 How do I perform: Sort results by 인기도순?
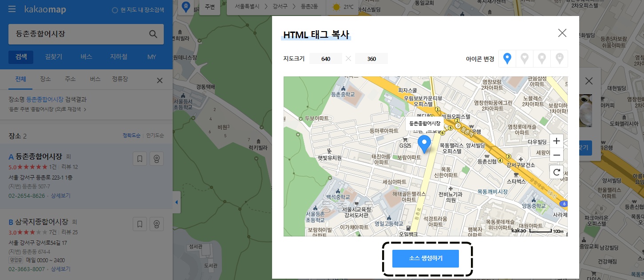click(155, 135)
